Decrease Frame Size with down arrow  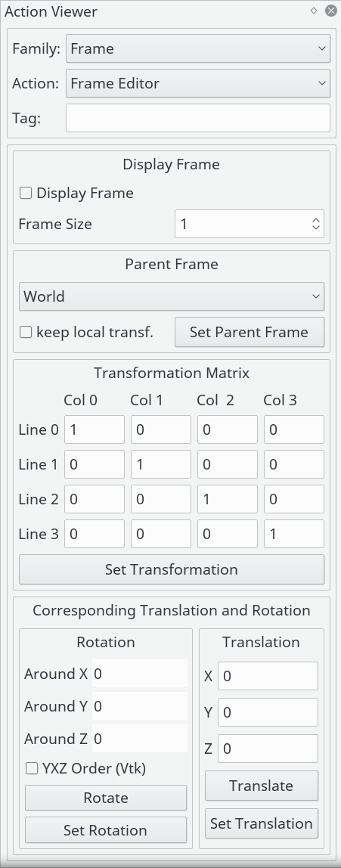tap(316, 228)
